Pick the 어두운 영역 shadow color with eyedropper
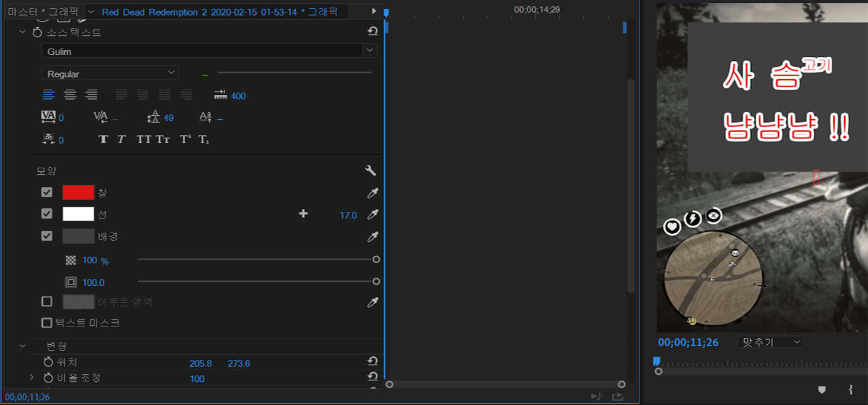Viewport: 868px width, 405px height. click(373, 302)
